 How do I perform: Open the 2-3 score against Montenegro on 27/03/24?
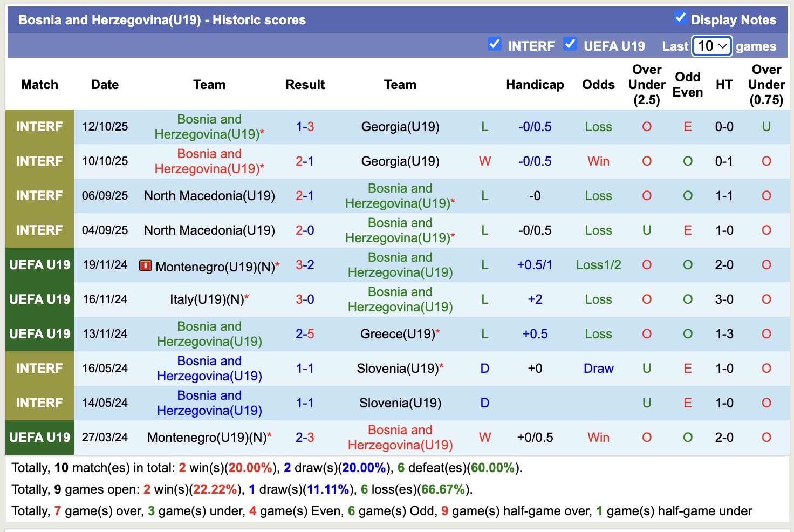pyautogui.click(x=305, y=438)
